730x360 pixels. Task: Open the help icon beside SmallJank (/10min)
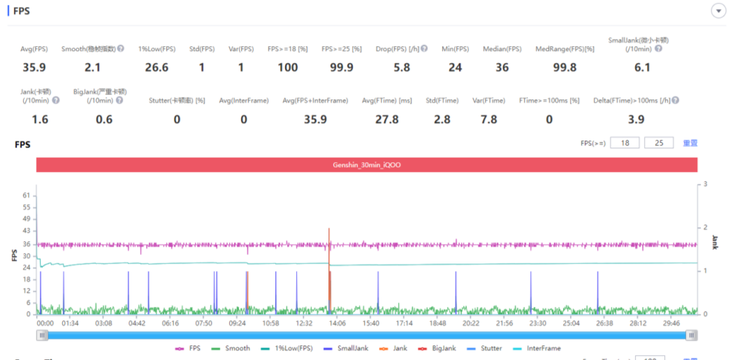coord(658,48)
